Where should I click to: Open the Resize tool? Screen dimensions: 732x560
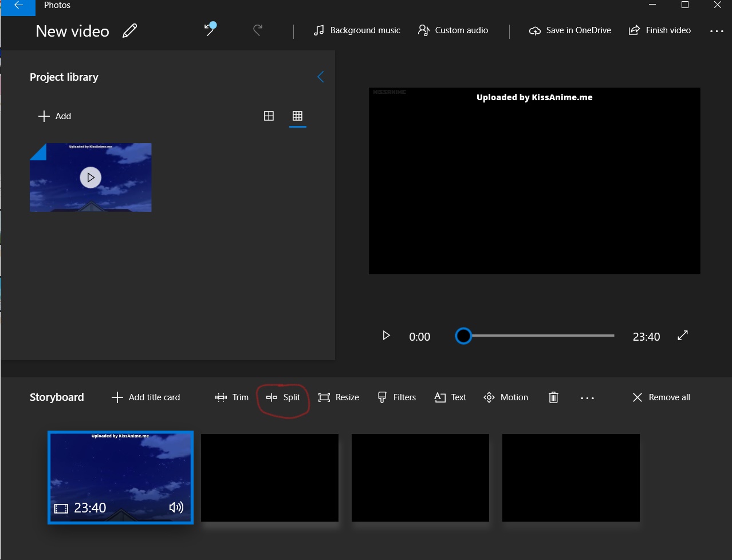tap(339, 397)
